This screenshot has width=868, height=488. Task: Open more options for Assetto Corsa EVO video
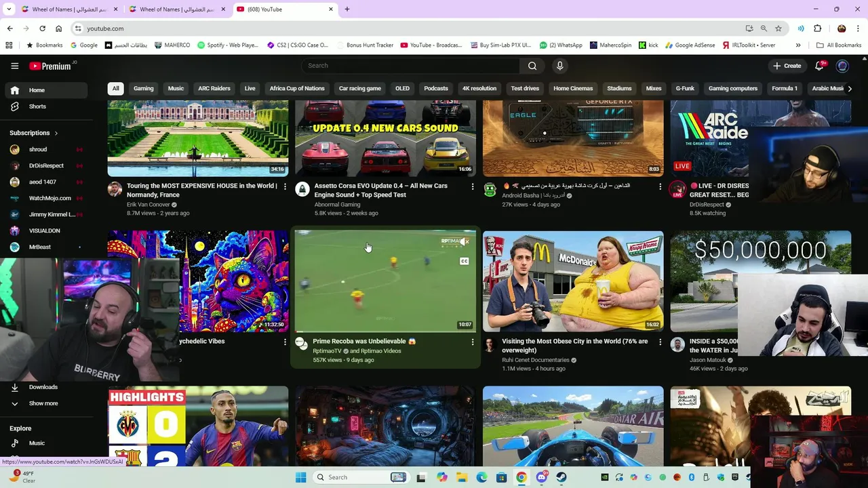point(473,186)
